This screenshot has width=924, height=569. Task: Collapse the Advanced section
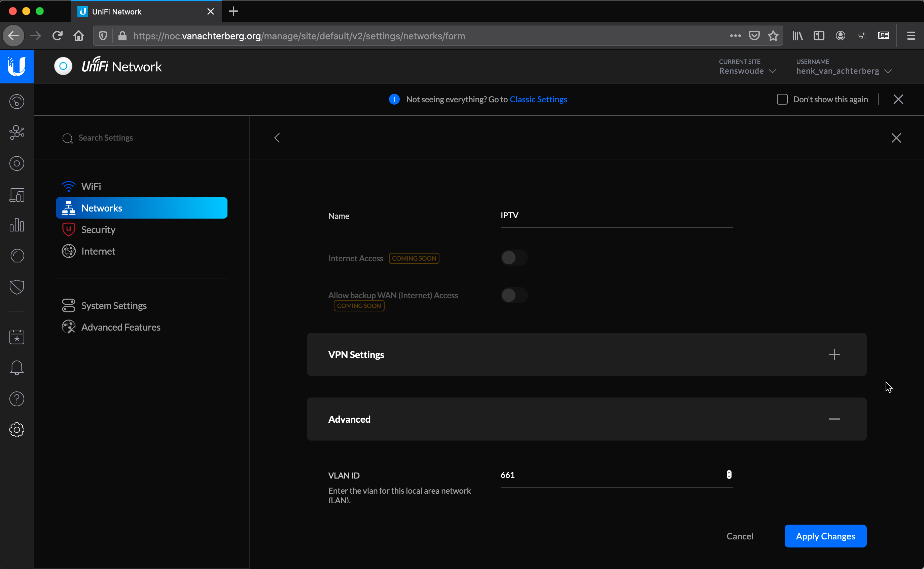[x=834, y=419]
